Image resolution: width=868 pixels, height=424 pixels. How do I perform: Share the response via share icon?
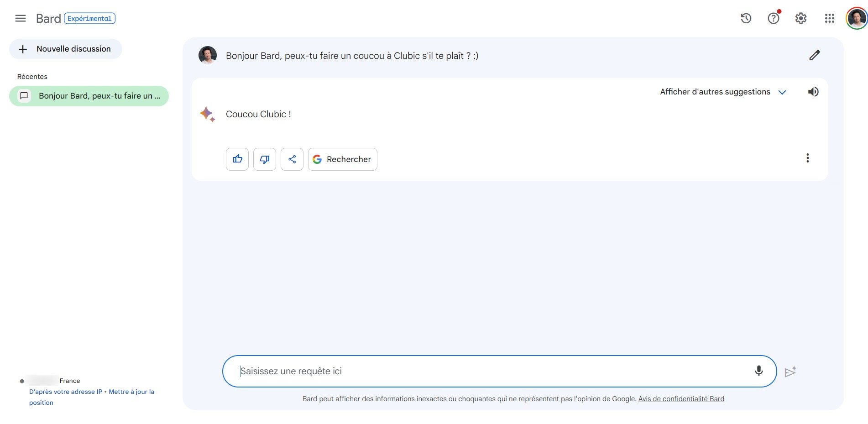[292, 159]
